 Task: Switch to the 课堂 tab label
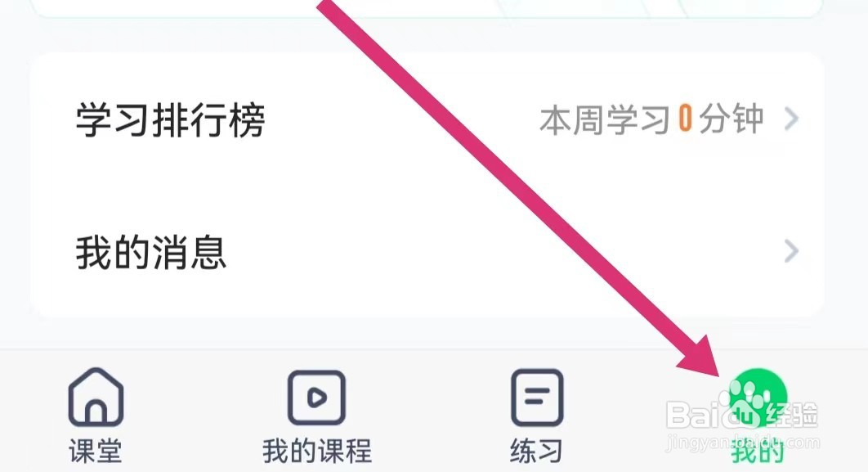[95, 451]
